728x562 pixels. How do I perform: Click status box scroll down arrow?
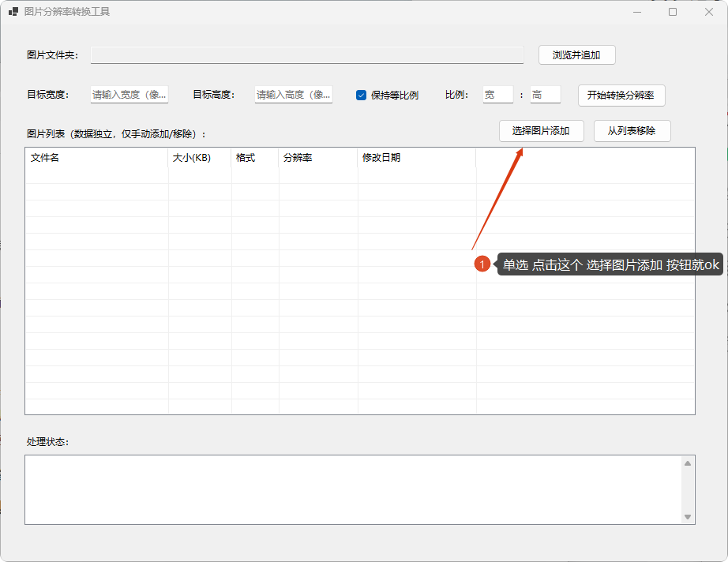point(688,517)
